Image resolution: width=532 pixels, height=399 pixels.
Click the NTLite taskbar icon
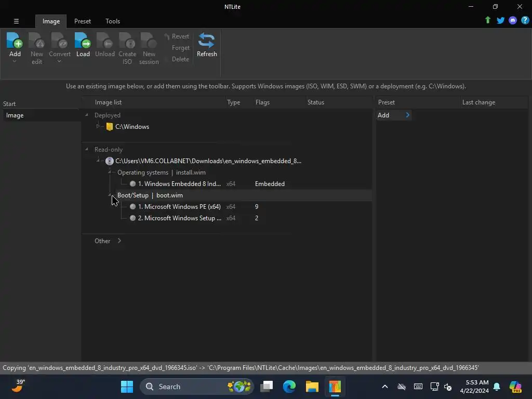pyautogui.click(x=335, y=387)
